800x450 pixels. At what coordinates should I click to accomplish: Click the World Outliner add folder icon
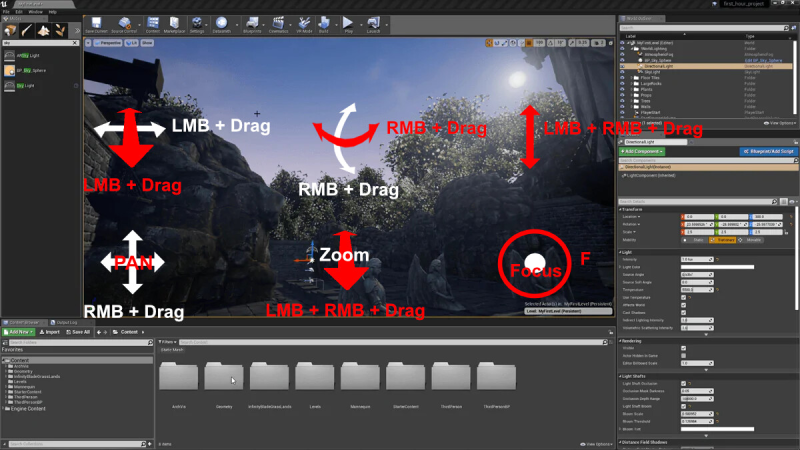[793, 28]
